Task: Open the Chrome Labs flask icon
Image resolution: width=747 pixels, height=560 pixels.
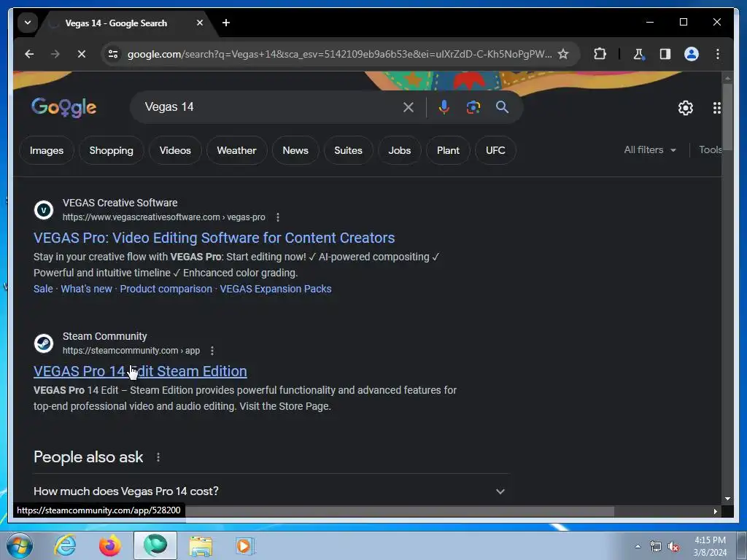Action: (638, 54)
